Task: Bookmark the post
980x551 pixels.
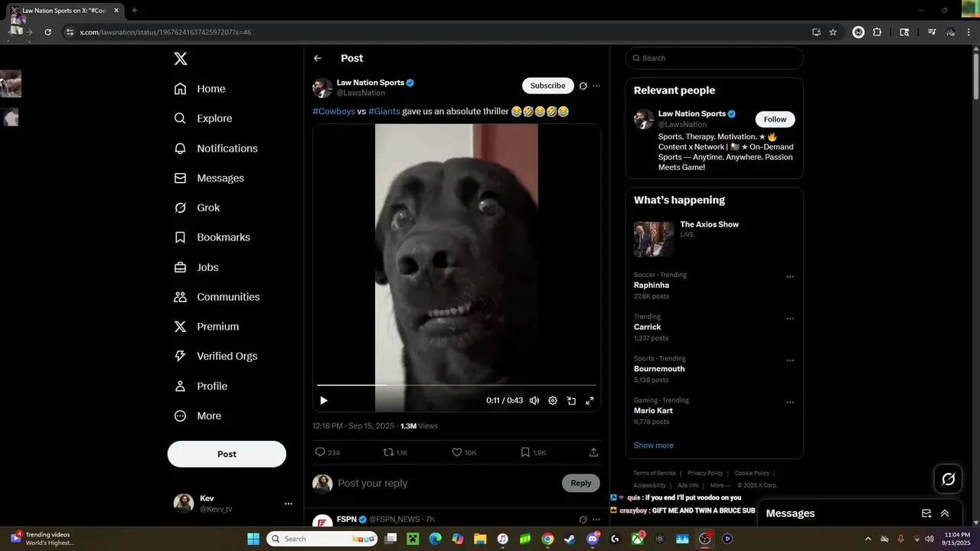Action: 525,452
